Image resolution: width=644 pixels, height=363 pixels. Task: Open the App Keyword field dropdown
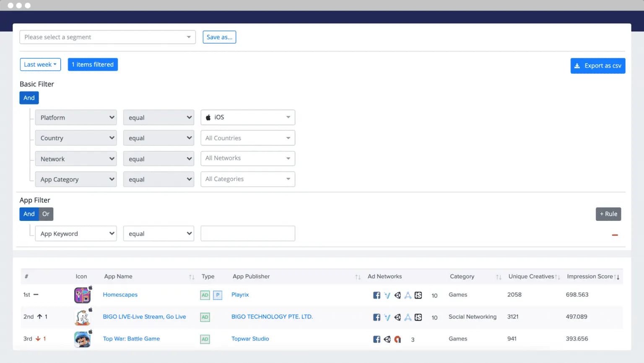(x=76, y=233)
